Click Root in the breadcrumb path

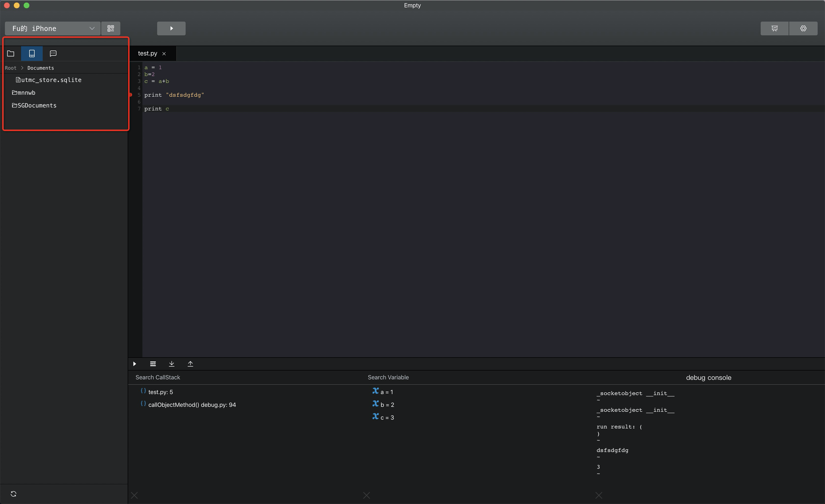click(11, 68)
